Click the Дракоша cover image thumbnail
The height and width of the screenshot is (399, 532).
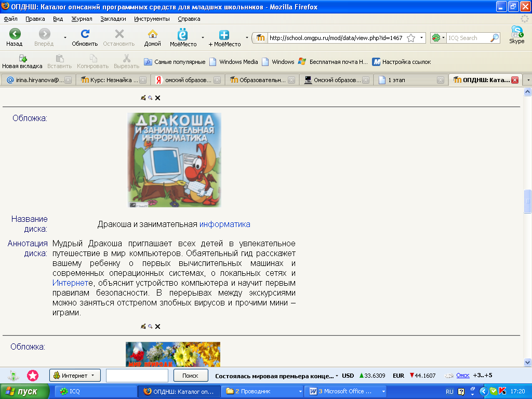click(x=175, y=160)
